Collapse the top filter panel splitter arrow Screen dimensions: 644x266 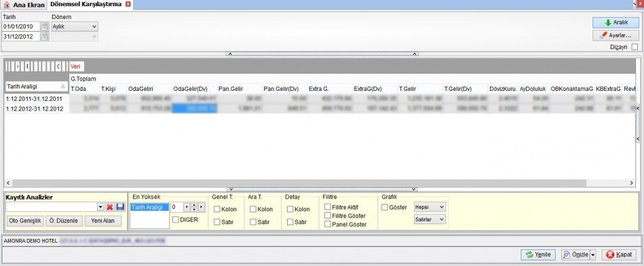[x=229, y=54]
